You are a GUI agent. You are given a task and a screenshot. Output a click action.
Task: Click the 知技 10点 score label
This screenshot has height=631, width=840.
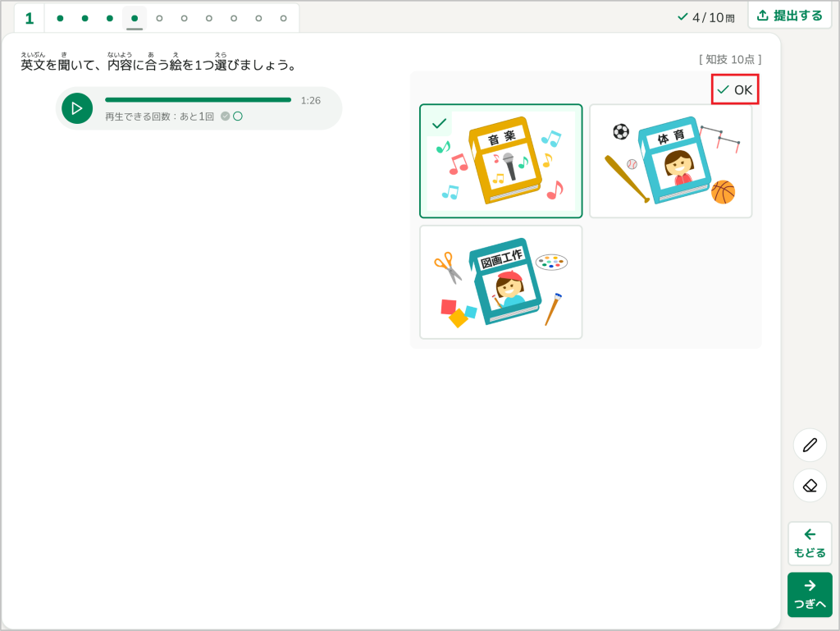point(729,59)
